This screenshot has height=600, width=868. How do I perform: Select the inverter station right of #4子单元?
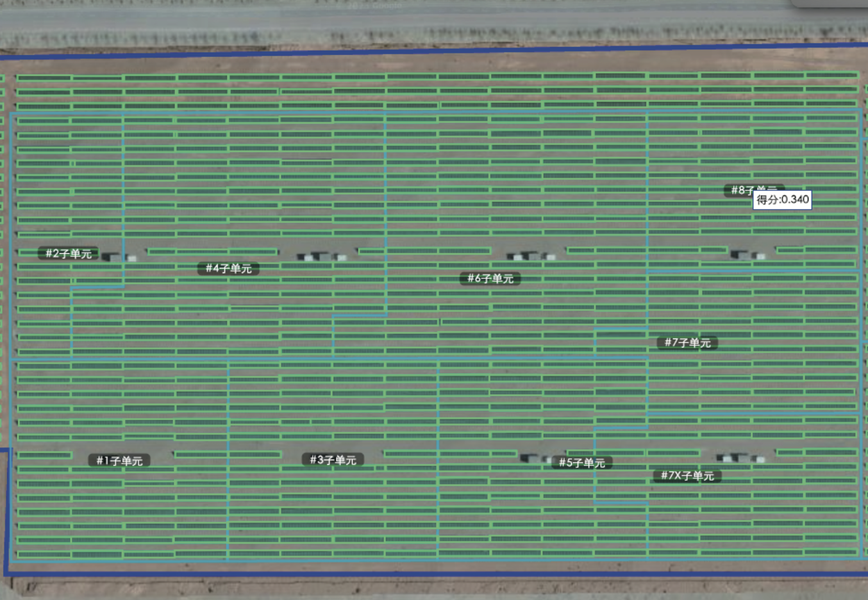click(321, 256)
